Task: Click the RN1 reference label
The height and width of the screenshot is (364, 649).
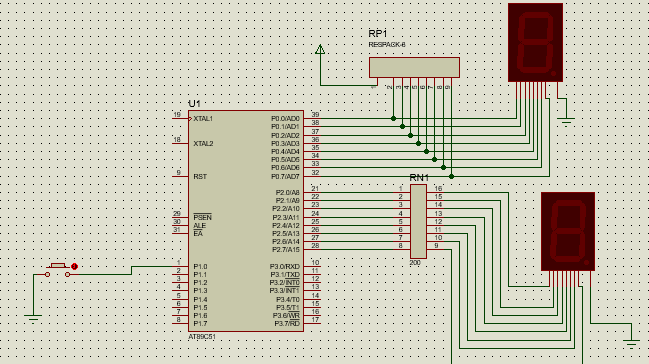Action: 419,178
